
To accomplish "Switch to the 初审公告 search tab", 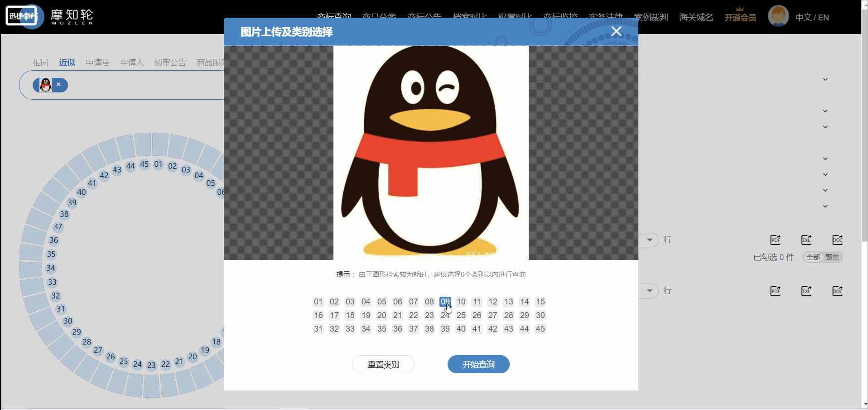I will [170, 63].
